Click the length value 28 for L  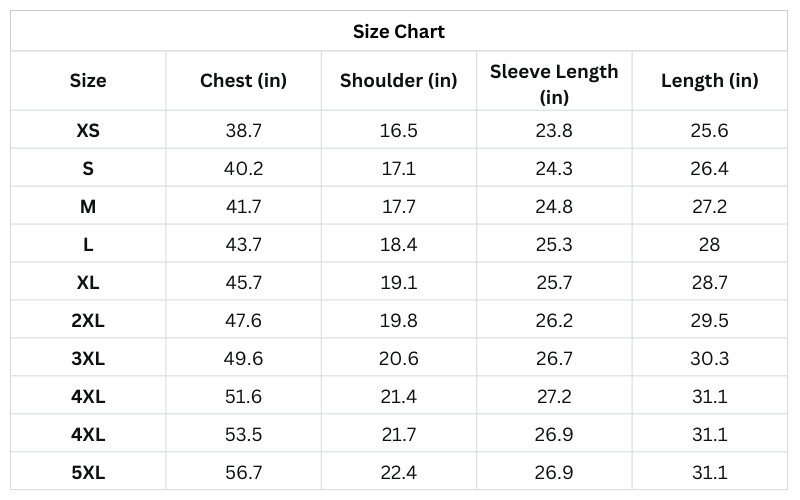click(710, 244)
